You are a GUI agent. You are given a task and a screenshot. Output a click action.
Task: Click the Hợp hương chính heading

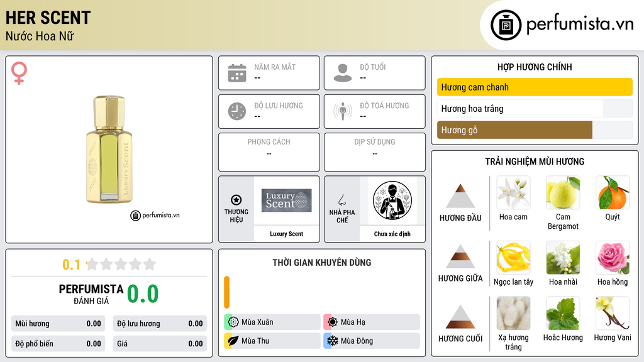tap(535, 67)
